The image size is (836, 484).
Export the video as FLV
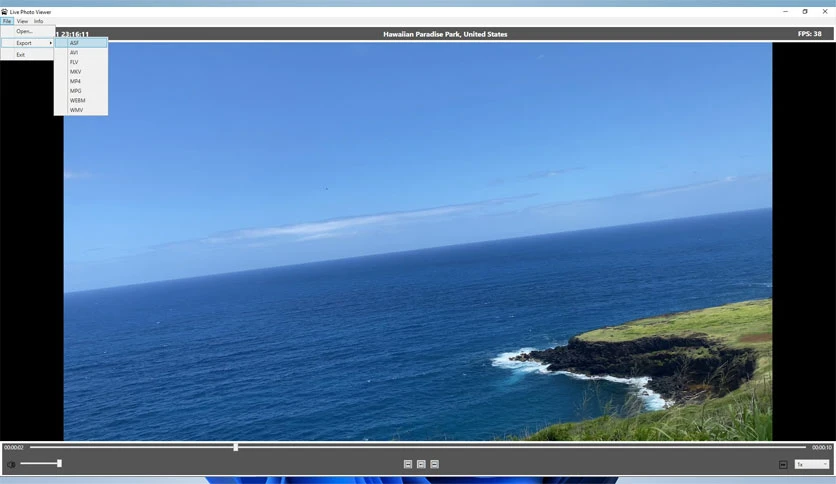(x=81, y=62)
